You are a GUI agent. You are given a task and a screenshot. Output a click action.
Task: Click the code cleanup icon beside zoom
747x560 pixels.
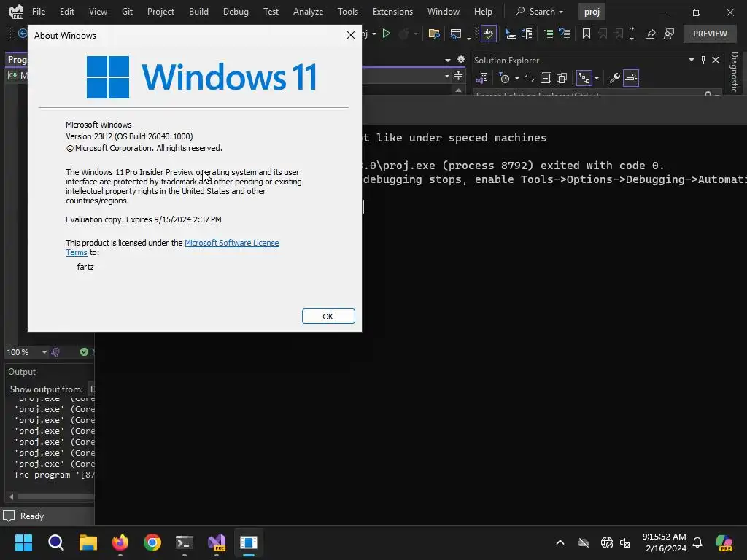[x=55, y=352]
